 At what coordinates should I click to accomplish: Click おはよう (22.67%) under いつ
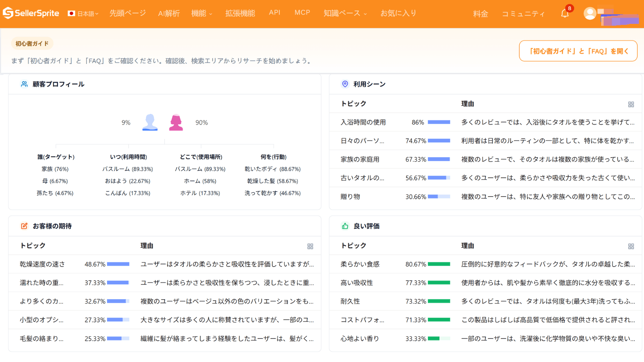[127, 181]
